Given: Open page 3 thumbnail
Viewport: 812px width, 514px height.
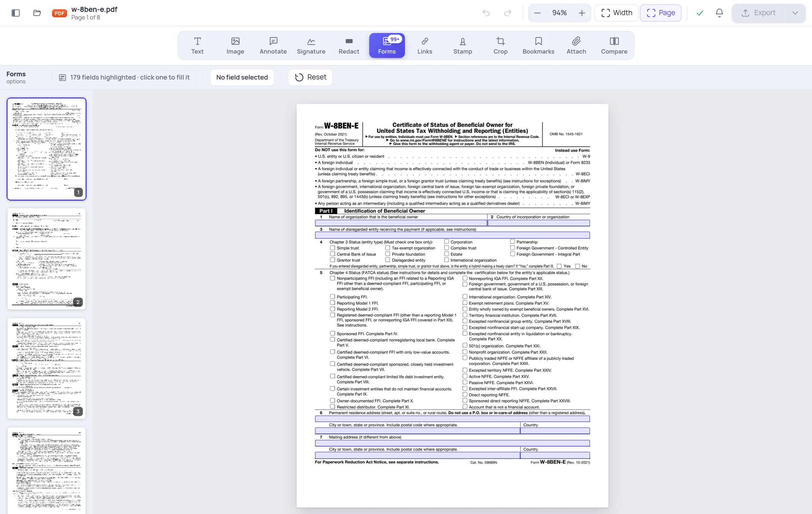Looking at the screenshot, I should pos(47,368).
